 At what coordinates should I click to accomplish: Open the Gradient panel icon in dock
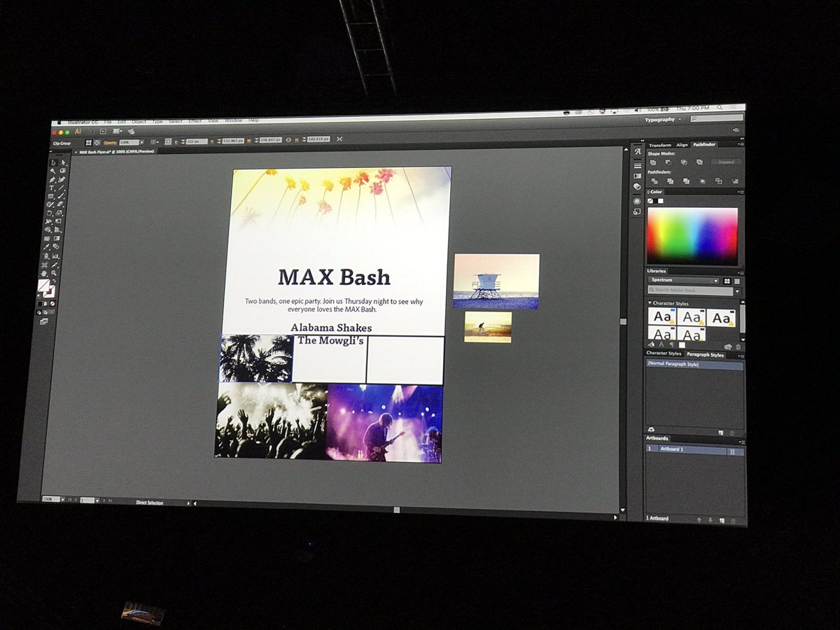point(638,176)
